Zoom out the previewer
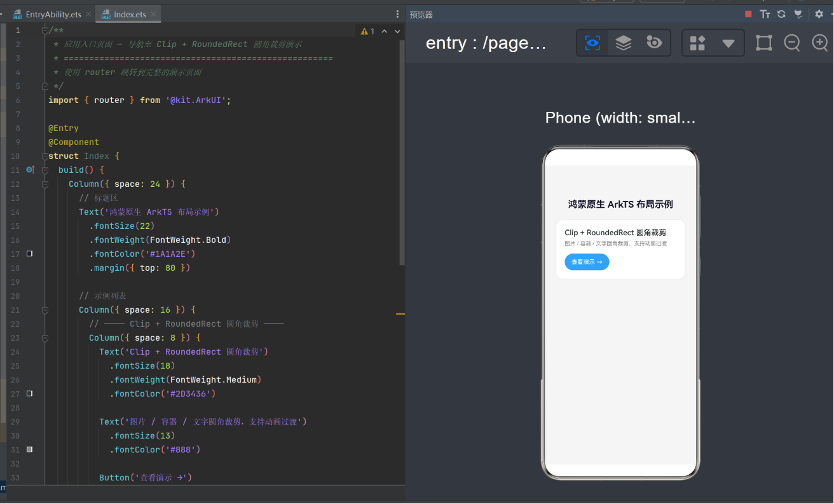This screenshot has height=504, width=834. (x=792, y=43)
